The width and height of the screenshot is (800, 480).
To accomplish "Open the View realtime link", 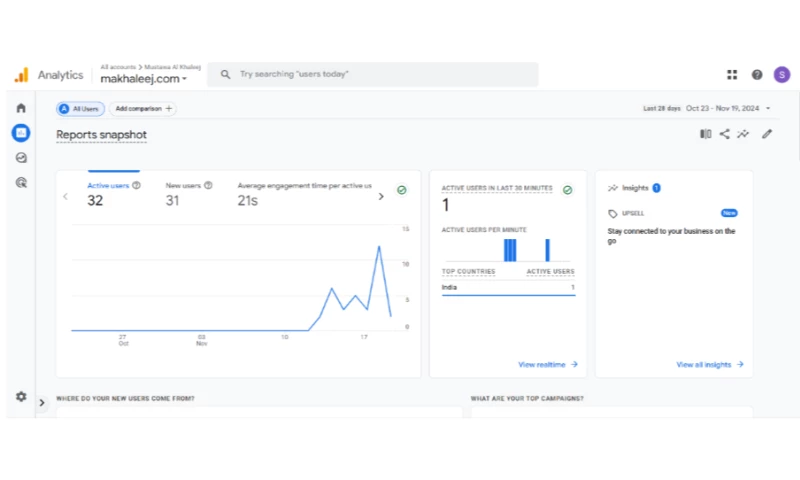I will click(x=547, y=365).
